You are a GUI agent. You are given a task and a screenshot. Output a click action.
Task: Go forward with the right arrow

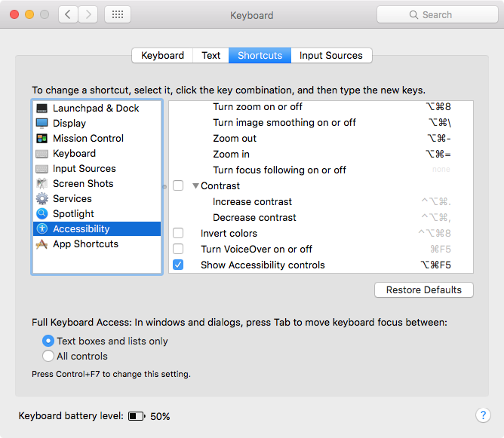[x=88, y=14]
